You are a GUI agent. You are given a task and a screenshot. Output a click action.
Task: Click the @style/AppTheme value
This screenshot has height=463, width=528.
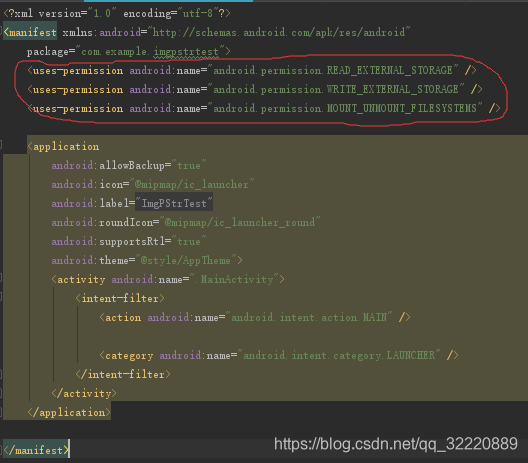[186, 260]
